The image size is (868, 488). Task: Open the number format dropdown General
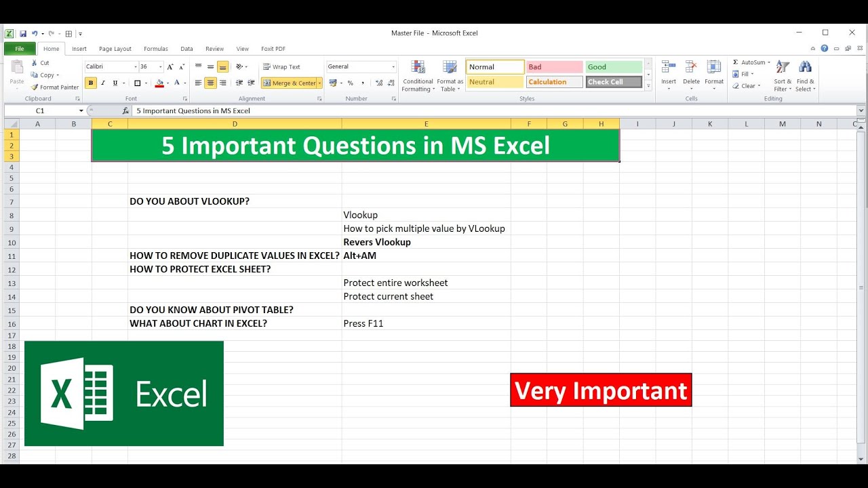pos(393,66)
